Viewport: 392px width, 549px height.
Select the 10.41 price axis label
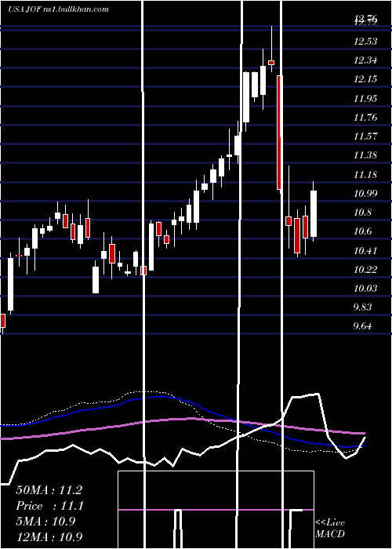365,250
